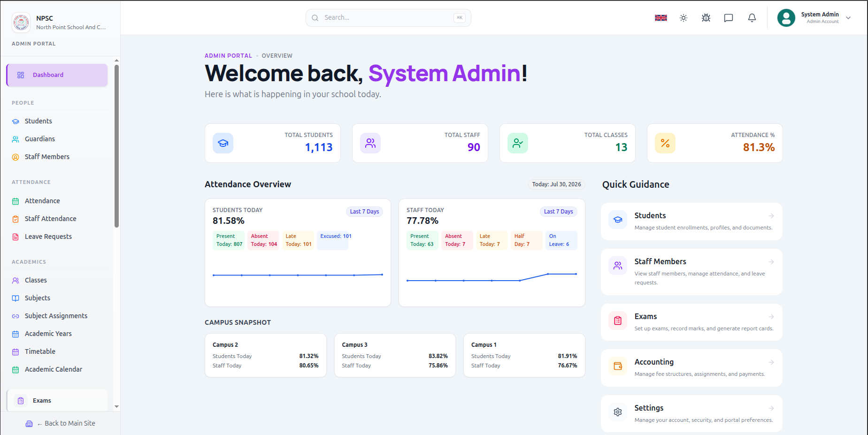Click Last 7 Days on Students Today
868x435 pixels.
[364, 212]
